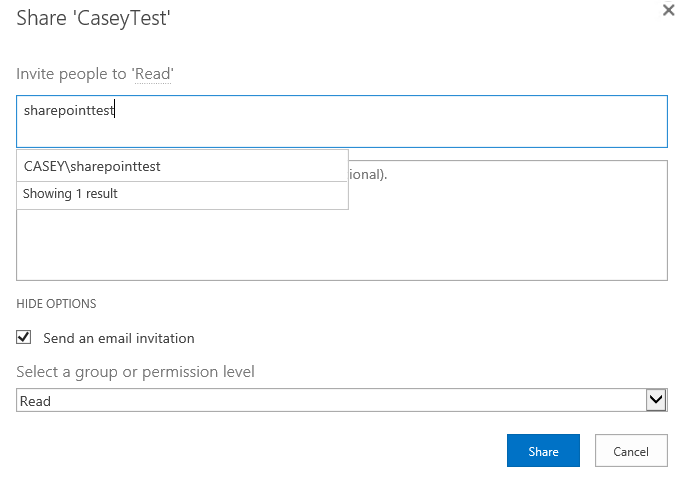Click the 'Read' value shown in the dropdown

point(36,401)
